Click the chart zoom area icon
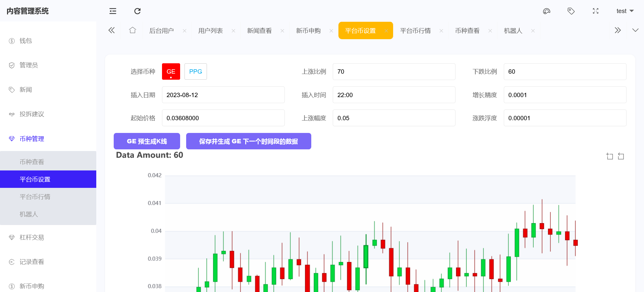This screenshot has width=644, height=292. (x=609, y=156)
